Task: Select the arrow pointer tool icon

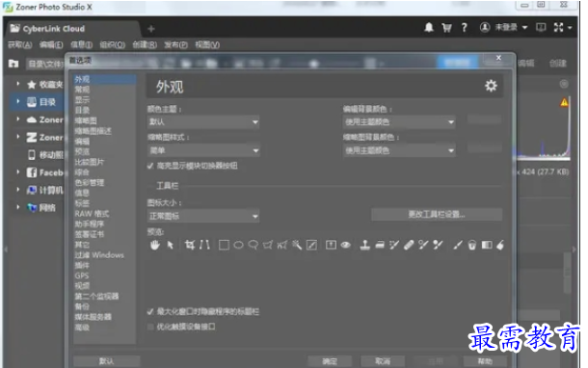Action: tap(171, 245)
